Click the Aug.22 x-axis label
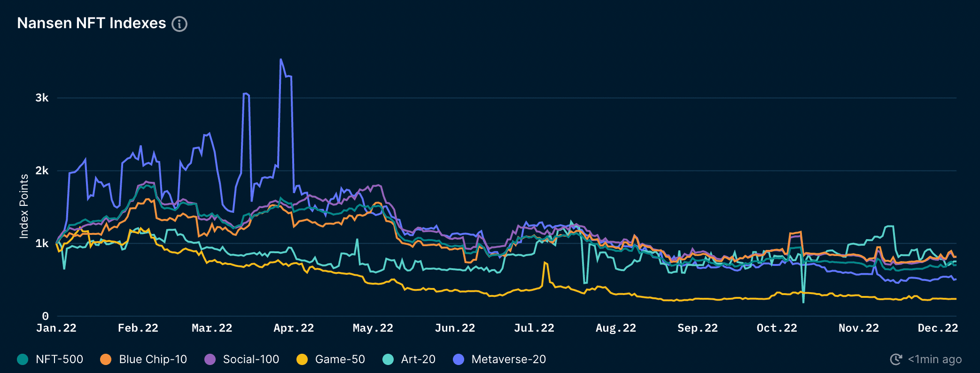 615,328
